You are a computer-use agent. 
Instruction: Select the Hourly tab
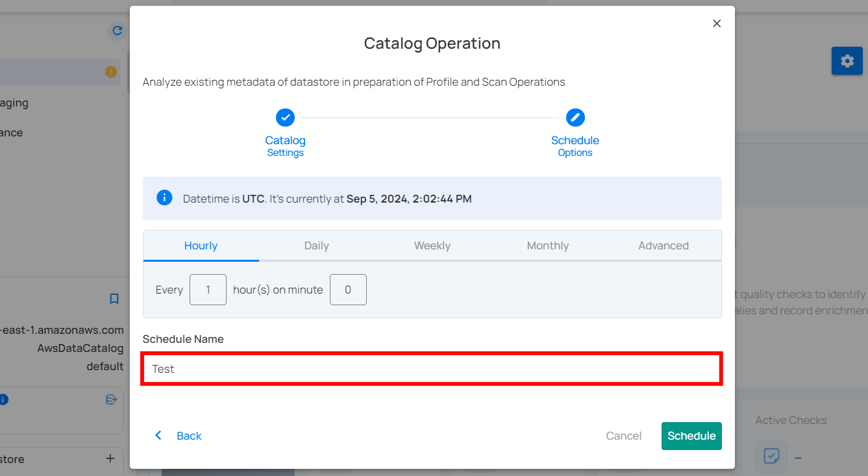coord(201,245)
